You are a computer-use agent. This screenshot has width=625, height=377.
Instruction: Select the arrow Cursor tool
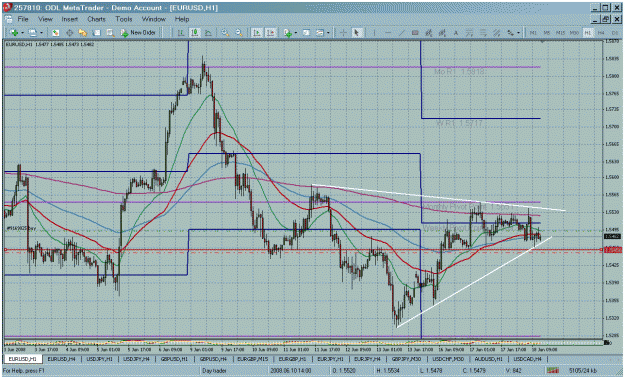point(357,33)
